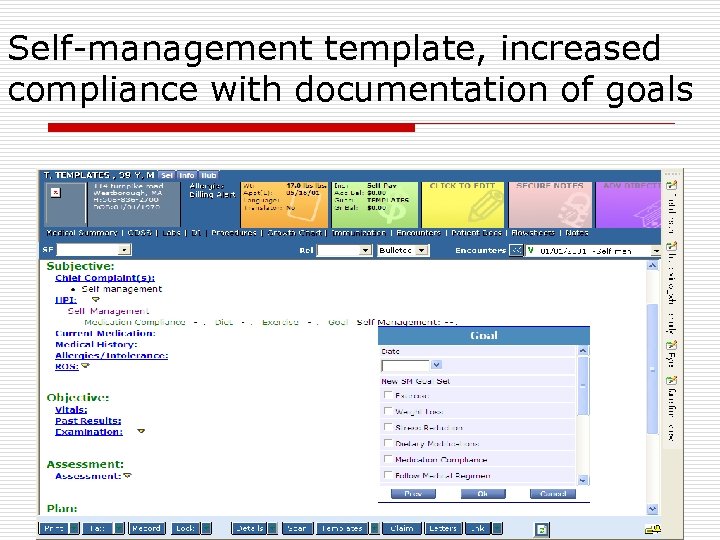Viewport: 720px width, 540px height.
Task: Click the Record button in bottom toolbar
Action: pos(146,529)
